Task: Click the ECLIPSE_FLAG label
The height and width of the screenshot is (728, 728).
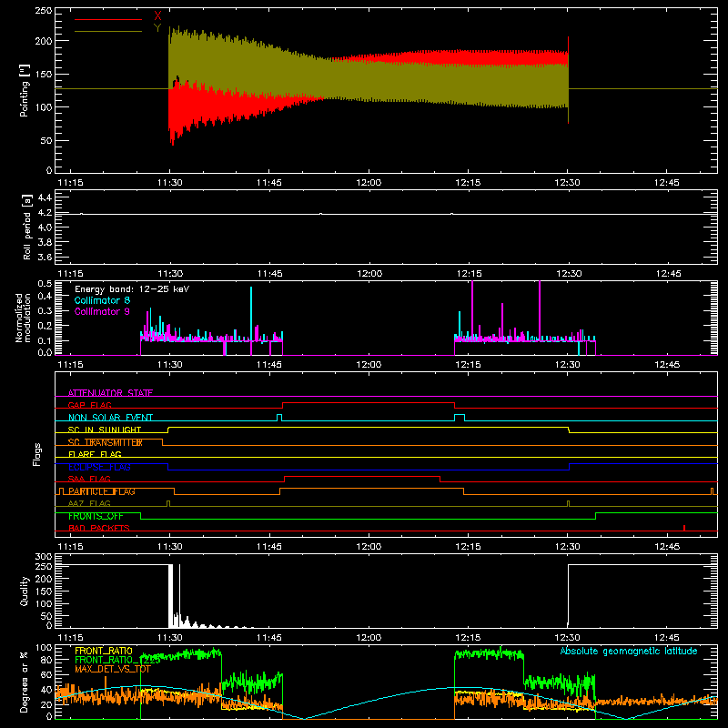Action: [99, 467]
